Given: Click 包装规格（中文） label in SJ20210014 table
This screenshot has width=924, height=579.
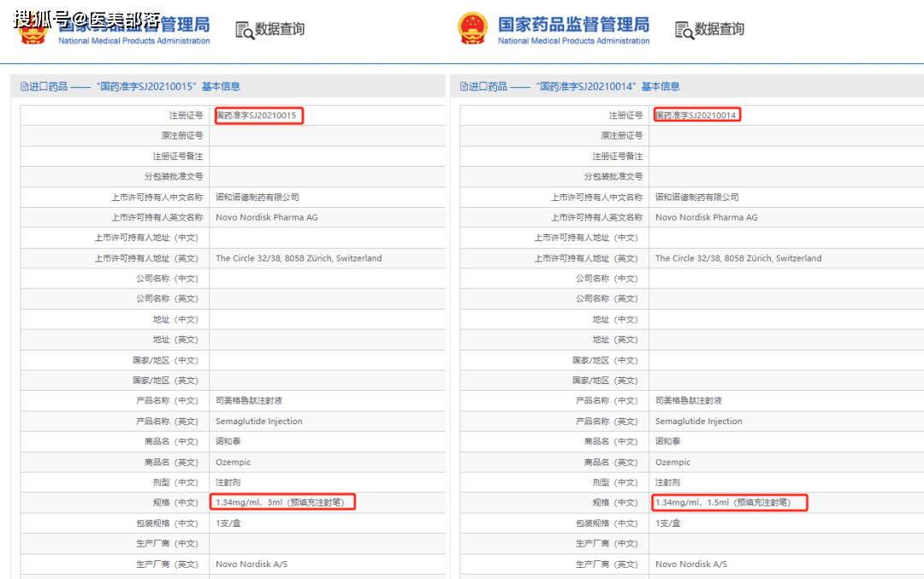Looking at the screenshot, I should tap(609, 523).
